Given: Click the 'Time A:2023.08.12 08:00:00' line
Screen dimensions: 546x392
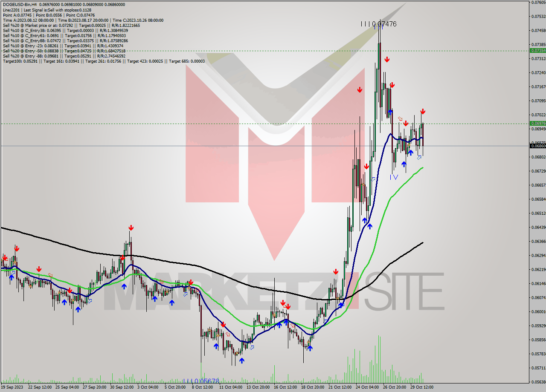Looking at the screenshot, I should [83, 20].
